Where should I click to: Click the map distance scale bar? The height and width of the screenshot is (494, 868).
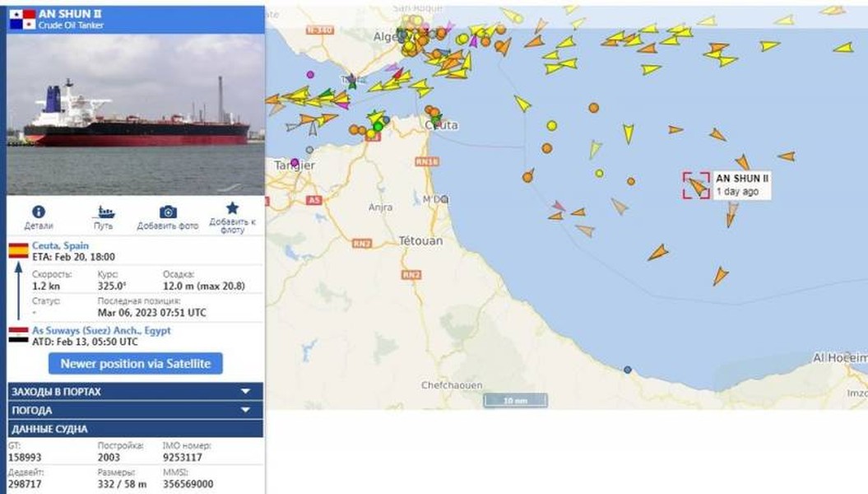[x=515, y=400]
